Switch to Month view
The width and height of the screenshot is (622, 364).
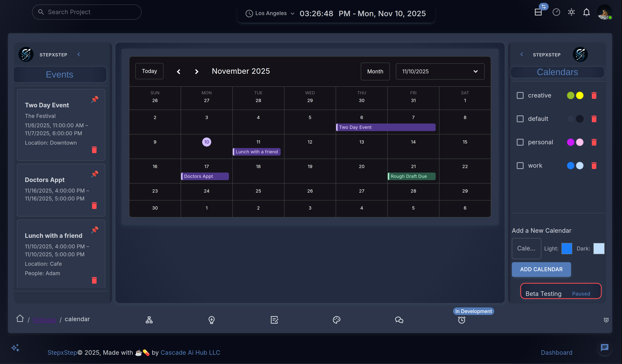[x=375, y=71]
